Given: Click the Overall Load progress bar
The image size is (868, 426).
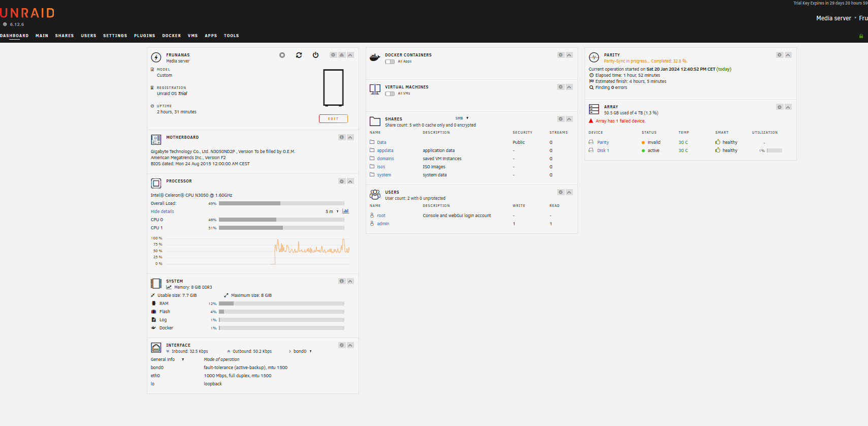Looking at the screenshot, I should pos(281,203).
